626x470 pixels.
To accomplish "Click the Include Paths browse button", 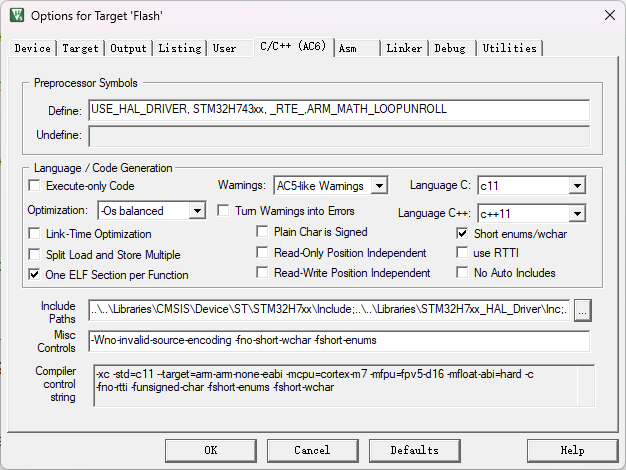I will click(582, 311).
